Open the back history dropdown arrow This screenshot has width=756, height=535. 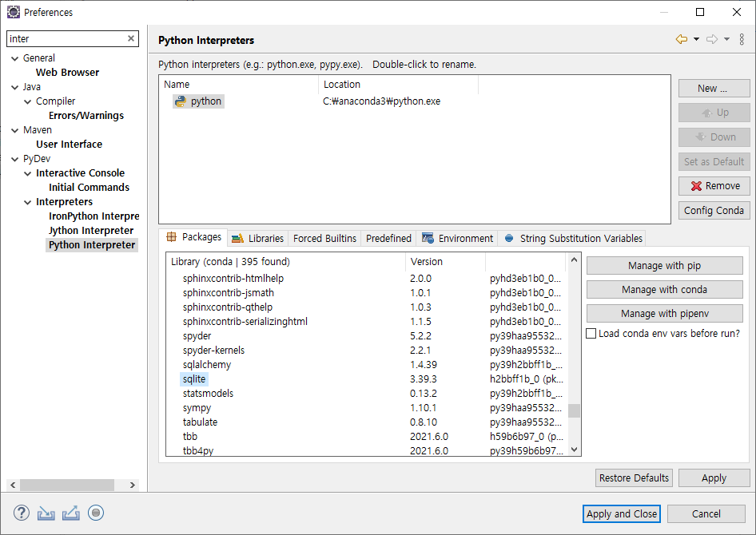(x=696, y=39)
